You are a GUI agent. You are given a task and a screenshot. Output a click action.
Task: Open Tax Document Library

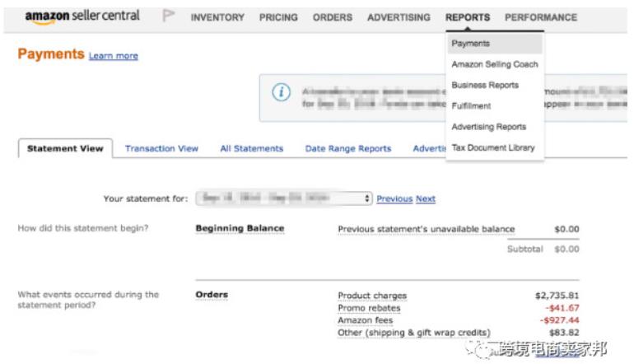coord(492,148)
